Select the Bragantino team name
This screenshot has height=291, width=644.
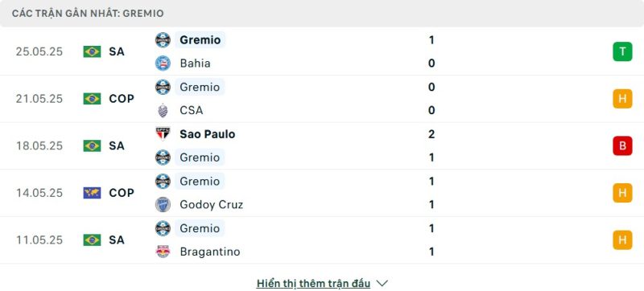(x=210, y=252)
